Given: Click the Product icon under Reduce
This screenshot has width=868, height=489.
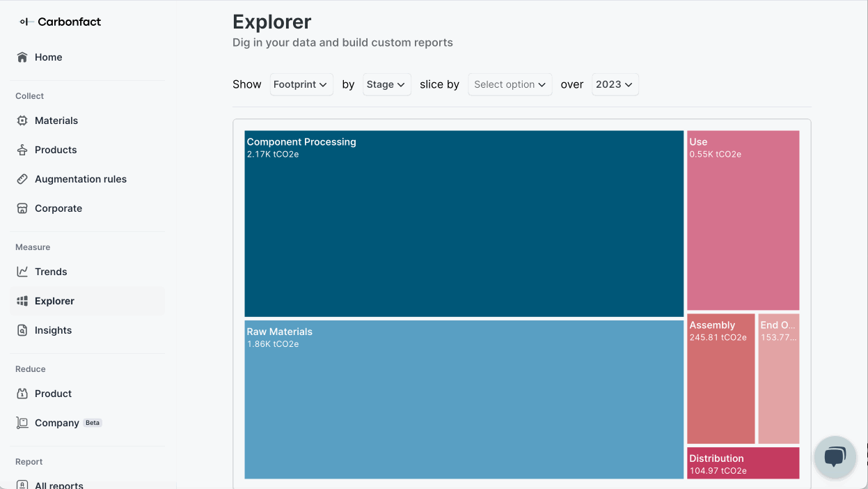Looking at the screenshot, I should (21, 394).
